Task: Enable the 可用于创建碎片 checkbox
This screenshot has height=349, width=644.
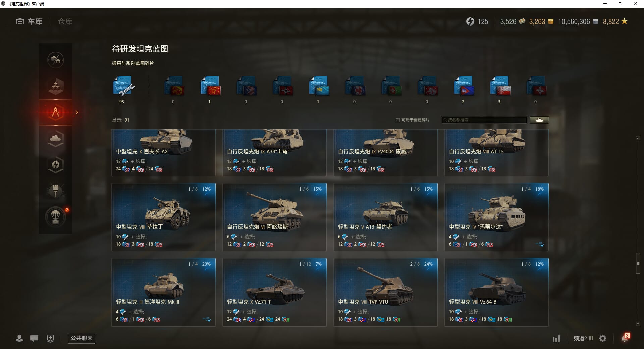Action: click(x=398, y=120)
